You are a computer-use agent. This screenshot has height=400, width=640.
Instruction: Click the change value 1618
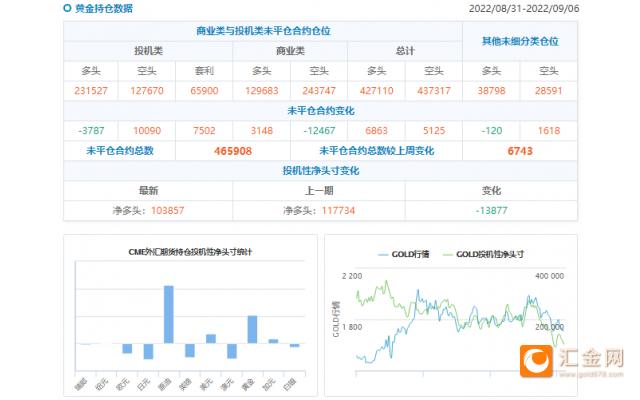549,131
